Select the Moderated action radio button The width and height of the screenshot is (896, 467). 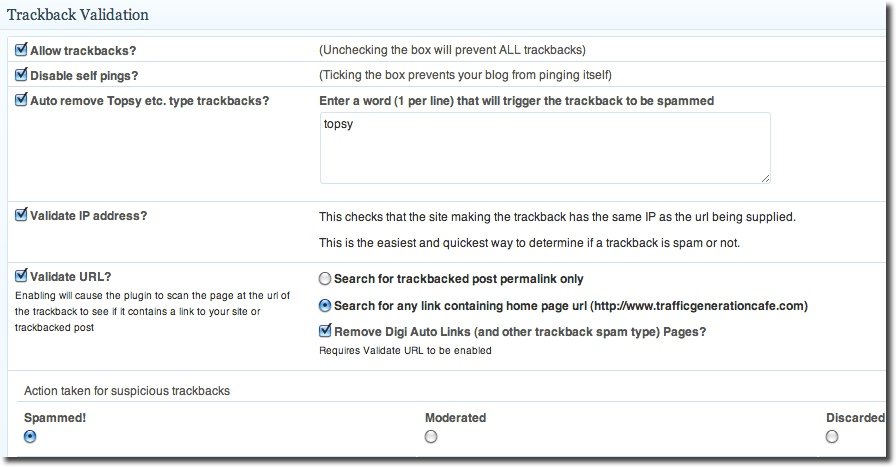431,436
